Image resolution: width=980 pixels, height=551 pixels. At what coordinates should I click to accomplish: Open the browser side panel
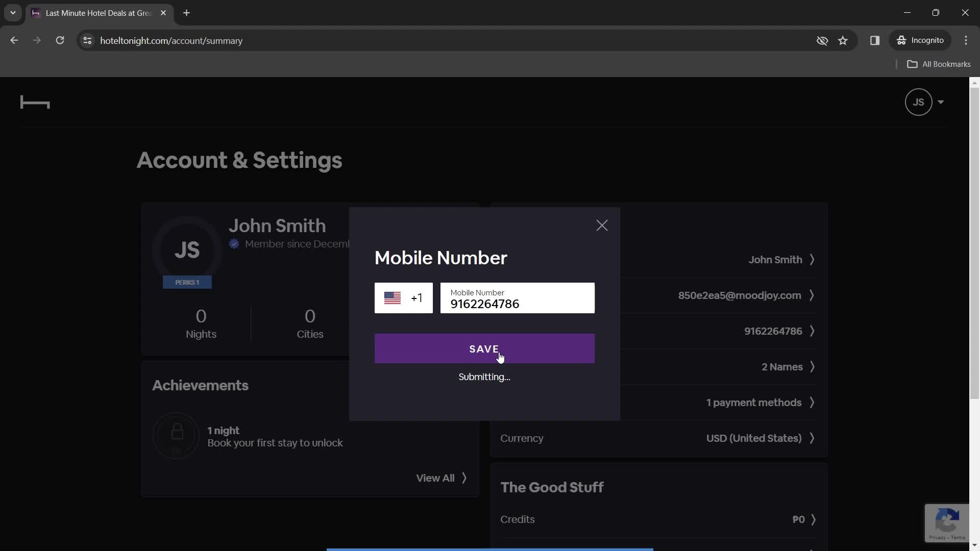(x=874, y=40)
